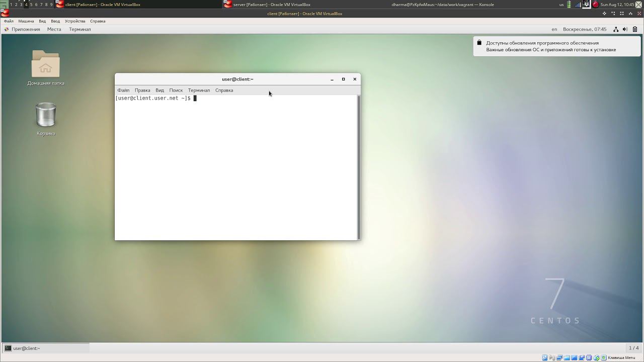Open terminal window Файл menu

coord(123,90)
